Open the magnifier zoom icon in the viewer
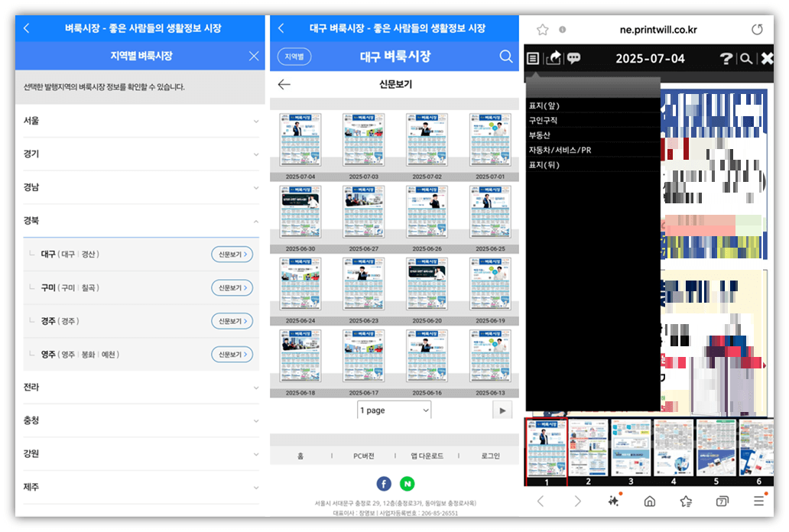The width and height of the screenshot is (789, 532). [745, 57]
